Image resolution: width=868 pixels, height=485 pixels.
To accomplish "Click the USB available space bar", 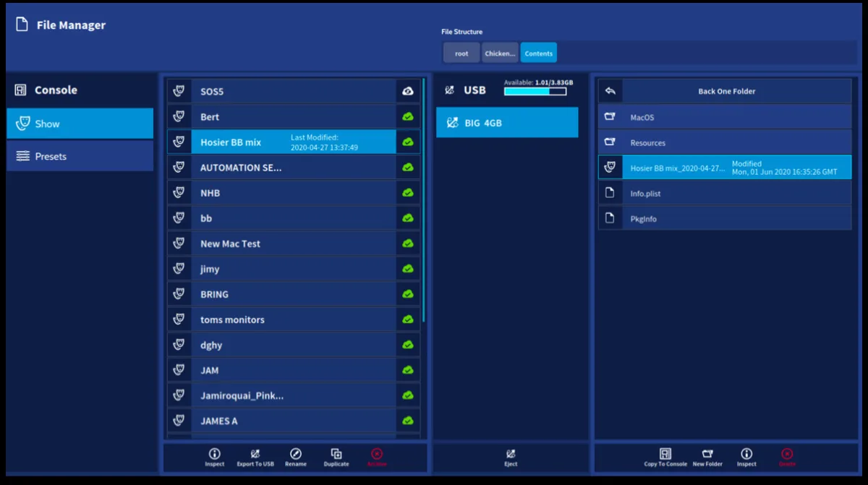I will pos(535,91).
